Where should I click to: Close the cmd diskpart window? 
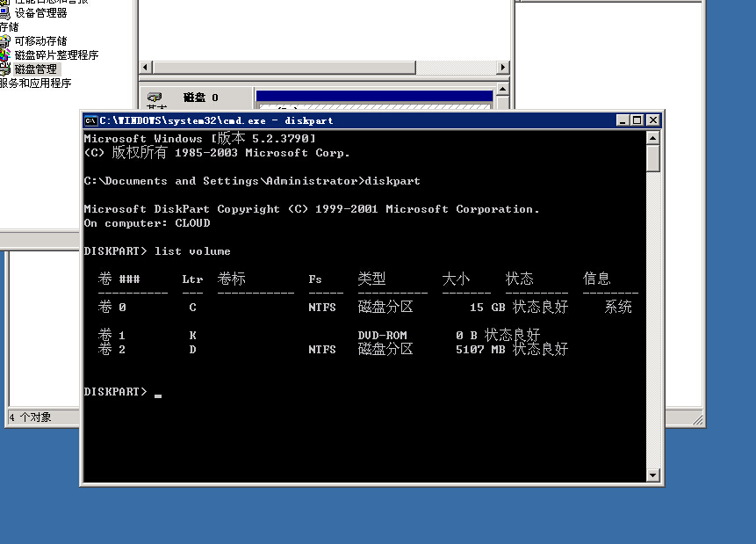pos(652,120)
